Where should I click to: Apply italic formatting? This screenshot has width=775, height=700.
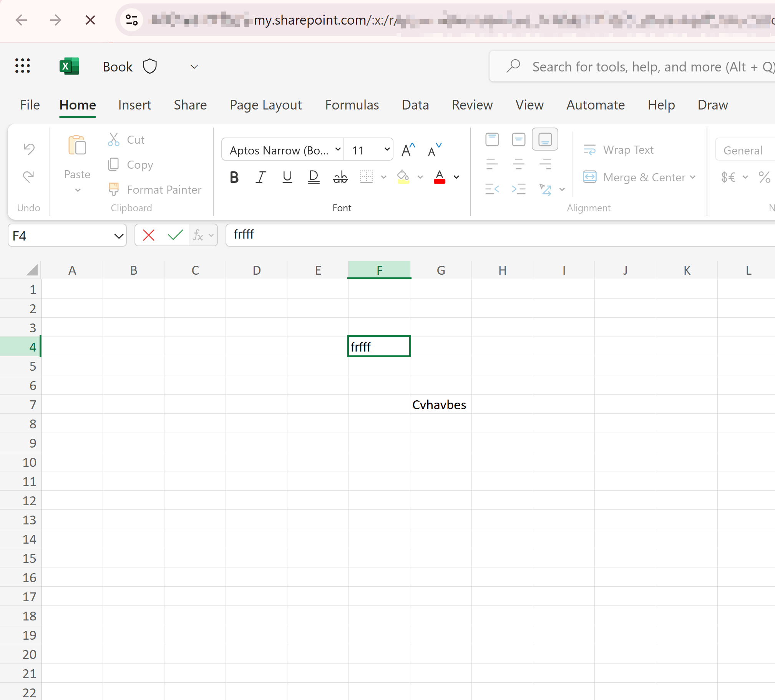coord(260,177)
